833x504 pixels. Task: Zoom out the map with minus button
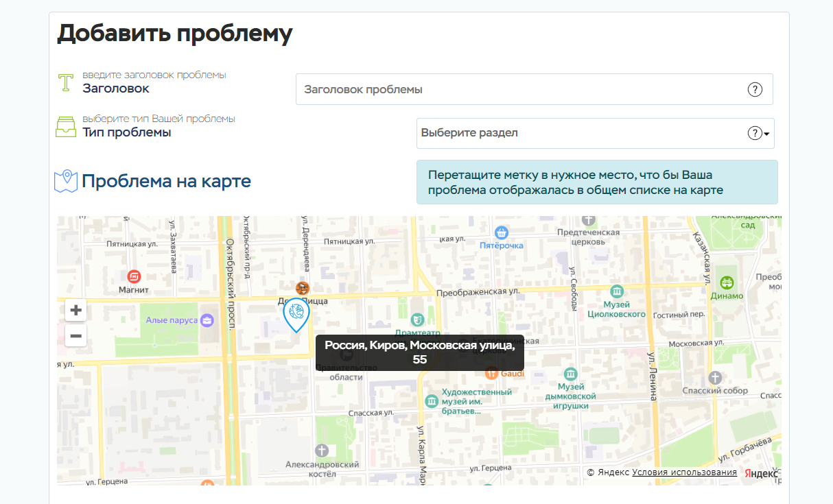(76, 336)
